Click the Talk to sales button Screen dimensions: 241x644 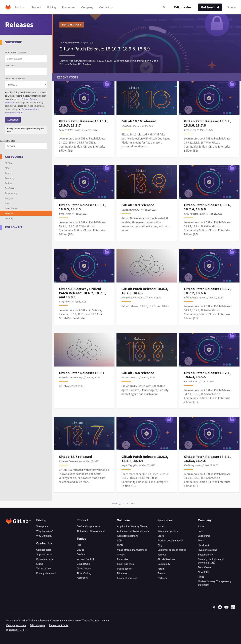tap(182, 7)
